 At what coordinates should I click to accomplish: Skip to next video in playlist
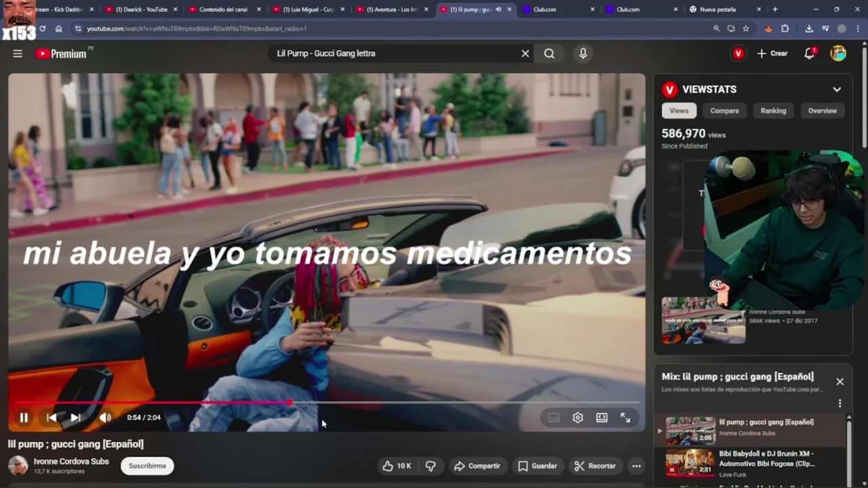point(75,418)
